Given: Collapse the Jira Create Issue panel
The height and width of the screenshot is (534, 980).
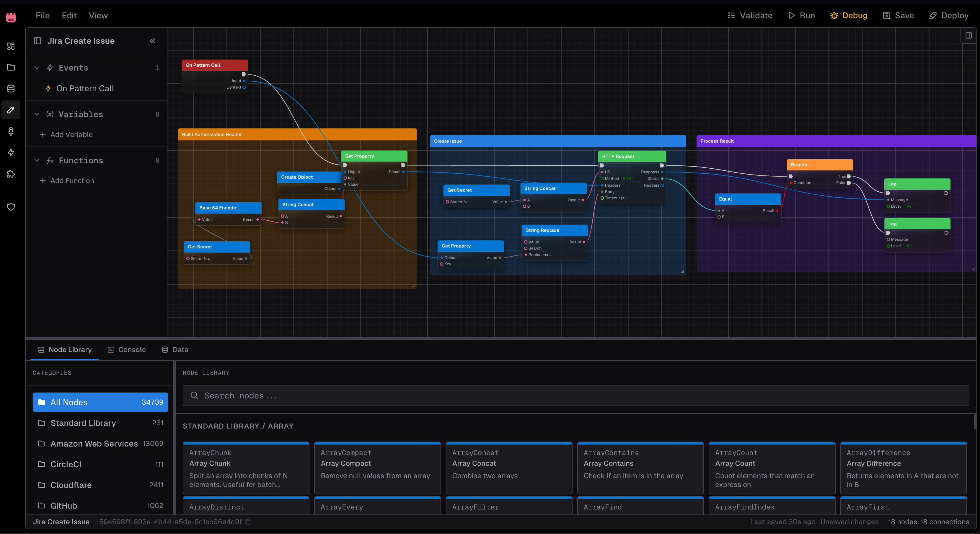Looking at the screenshot, I should [153, 41].
